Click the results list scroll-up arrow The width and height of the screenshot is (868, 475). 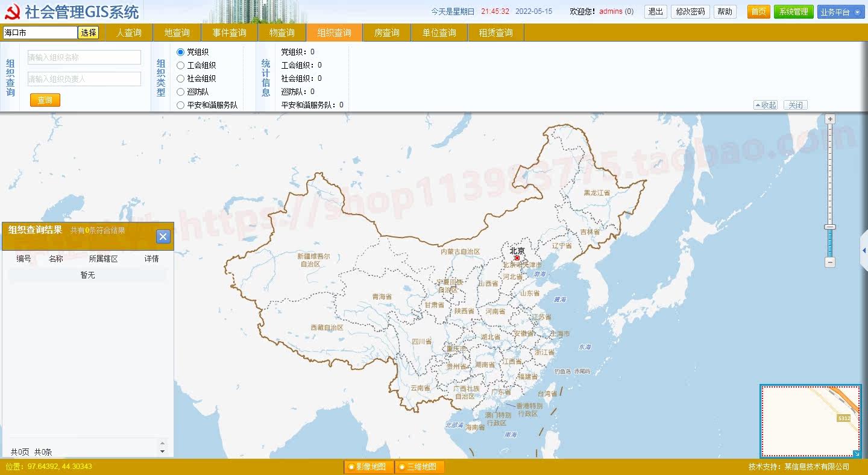point(162,442)
